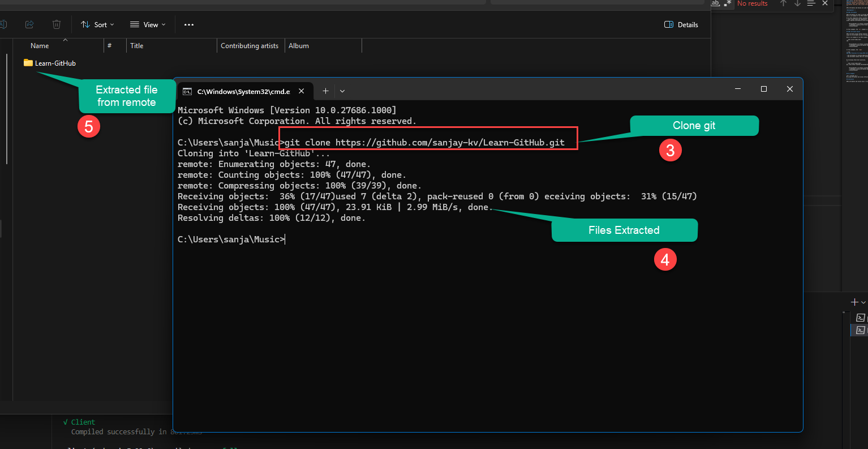Select the highlighted second terminal session
The image size is (868, 449).
[861, 330]
